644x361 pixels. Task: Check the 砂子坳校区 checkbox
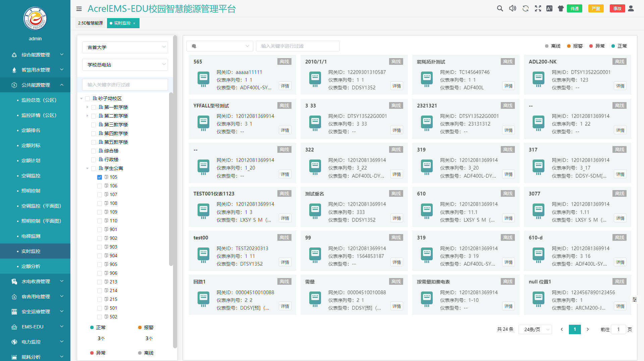[x=88, y=99]
